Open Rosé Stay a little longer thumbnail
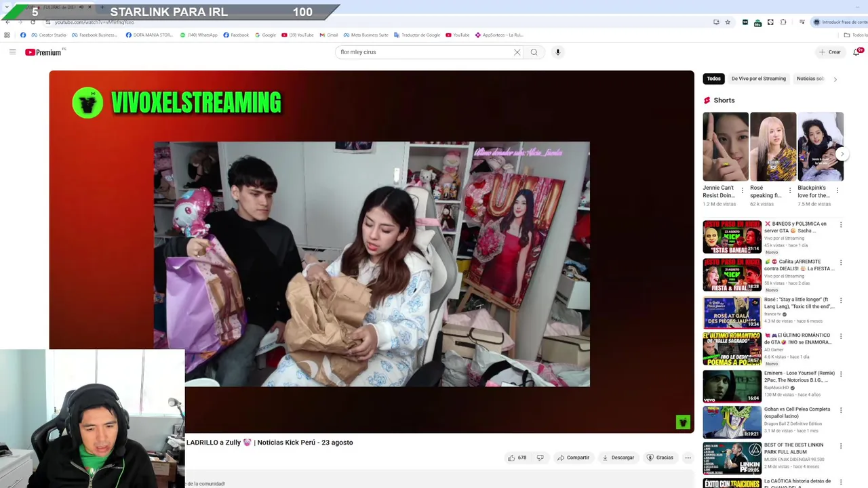 732,312
